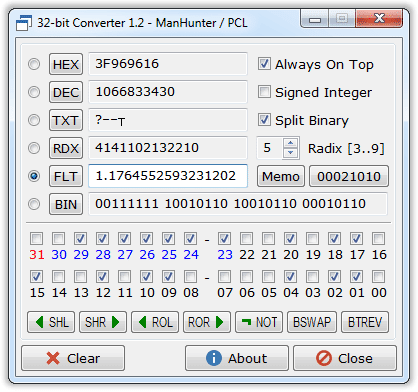
Task: Enable the Signed Integer checkbox
Action: [264, 92]
